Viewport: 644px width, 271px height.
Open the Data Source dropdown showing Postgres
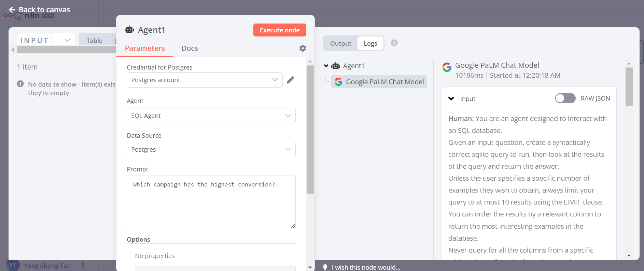point(211,149)
